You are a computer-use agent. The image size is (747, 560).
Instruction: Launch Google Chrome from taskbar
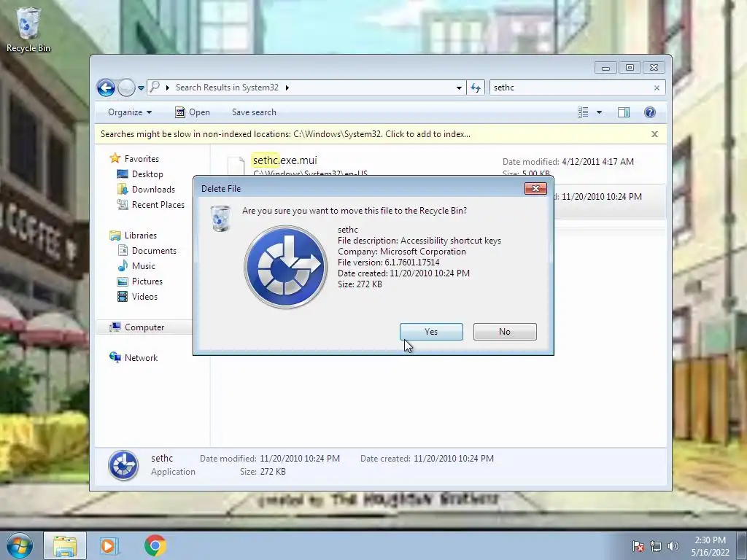pos(155,545)
